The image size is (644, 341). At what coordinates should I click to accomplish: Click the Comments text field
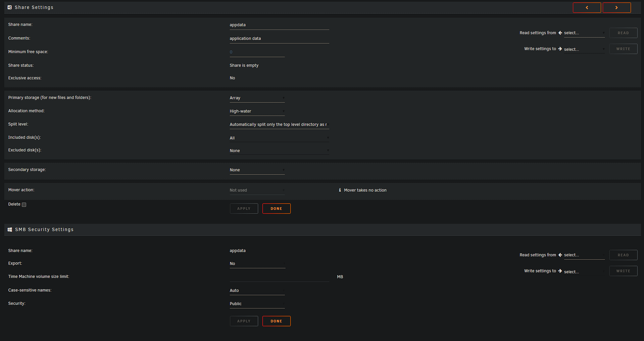pos(279,39)
